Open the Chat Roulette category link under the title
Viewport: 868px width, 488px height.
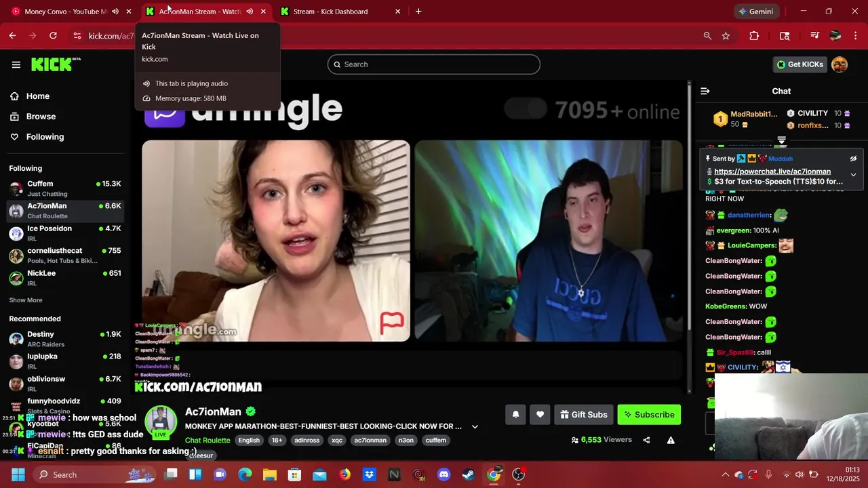[208, 441]
